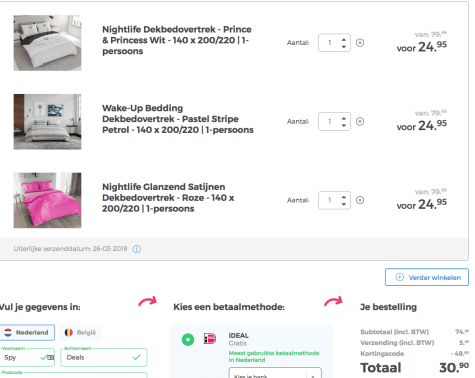
Task: View pink satin bedding thumbnail
Action: pos(47,200)
